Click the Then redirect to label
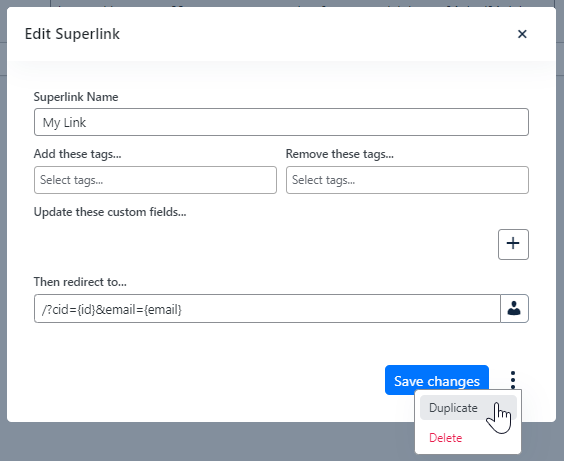Viewport: 564px width, 461px height. coord(80,282)
